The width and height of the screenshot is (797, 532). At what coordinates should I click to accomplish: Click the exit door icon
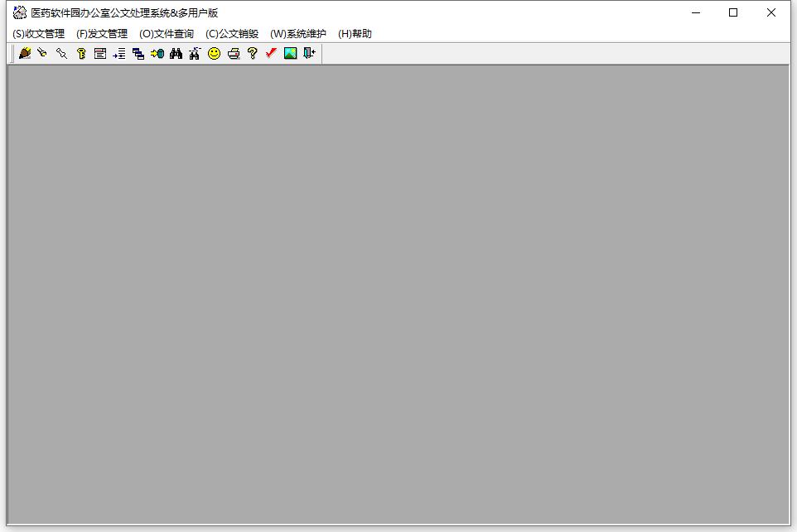(309, 54)
